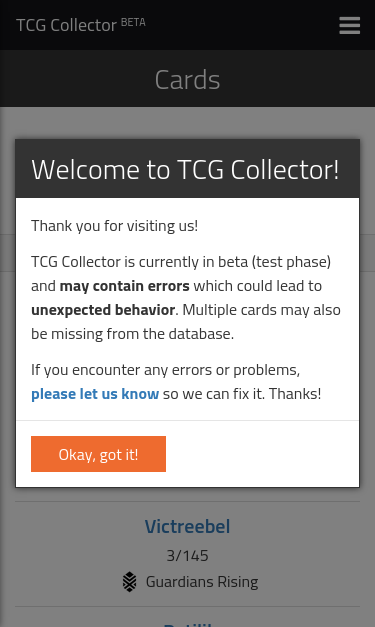Open the hamburger navigation menu
375x627 pixels.
click(x=349, y=25)
